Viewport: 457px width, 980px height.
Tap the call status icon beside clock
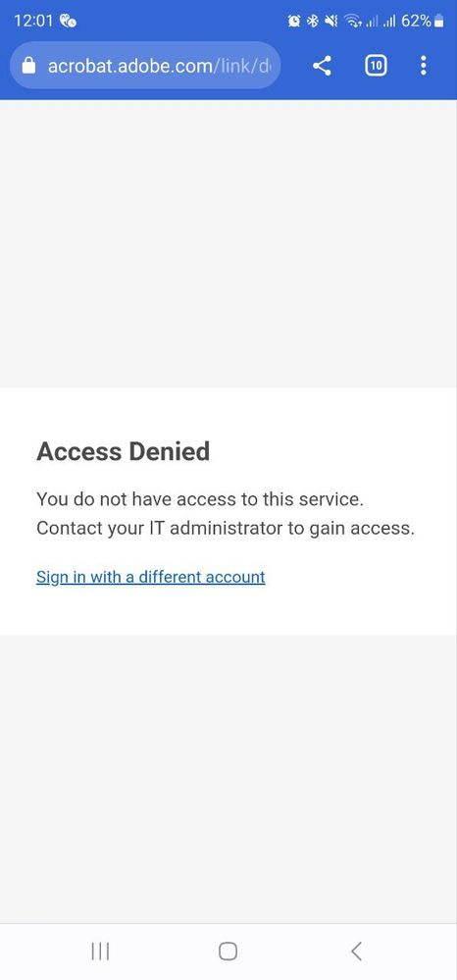click(x=68, y=22)
